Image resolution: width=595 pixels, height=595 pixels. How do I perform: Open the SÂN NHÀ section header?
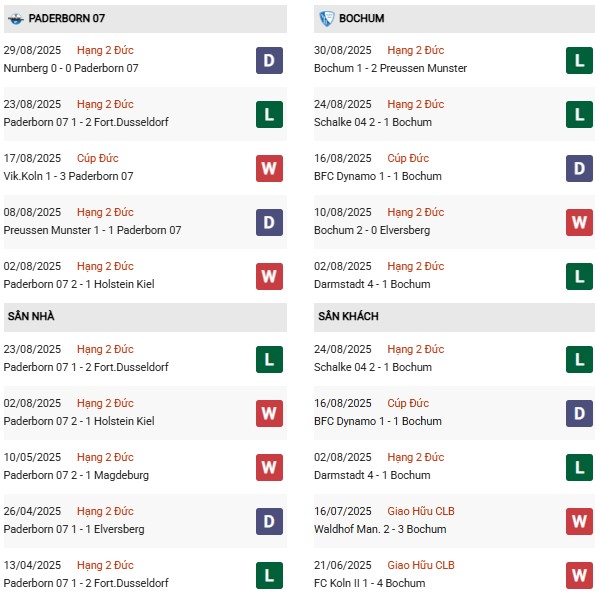[x=145, y=317]
